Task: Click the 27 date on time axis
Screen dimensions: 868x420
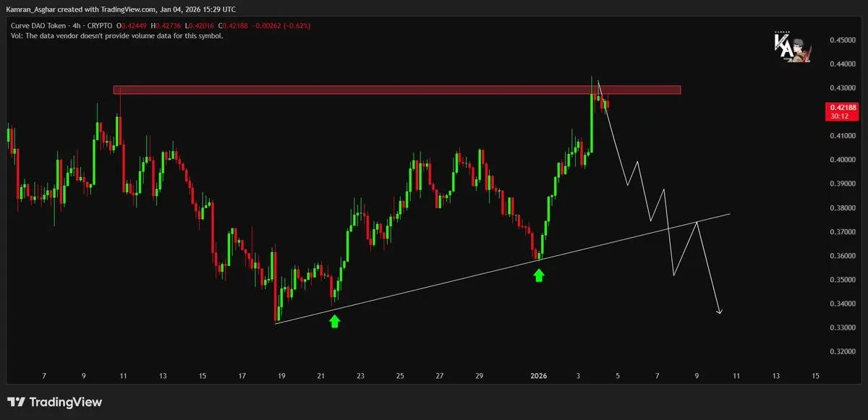Action: tap(440, 376)
